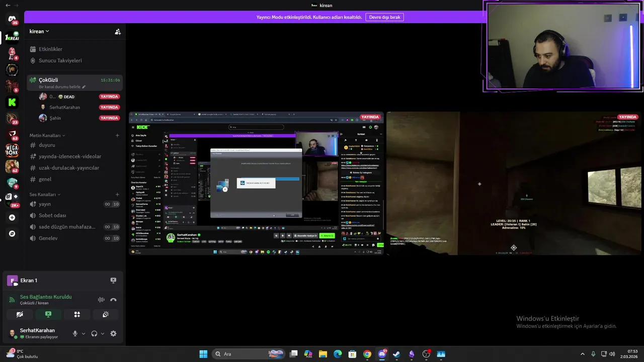Open uzak-durulacak-yayıncılar channel
Screen dimensions: 644x362
click(x=74, y=168)
